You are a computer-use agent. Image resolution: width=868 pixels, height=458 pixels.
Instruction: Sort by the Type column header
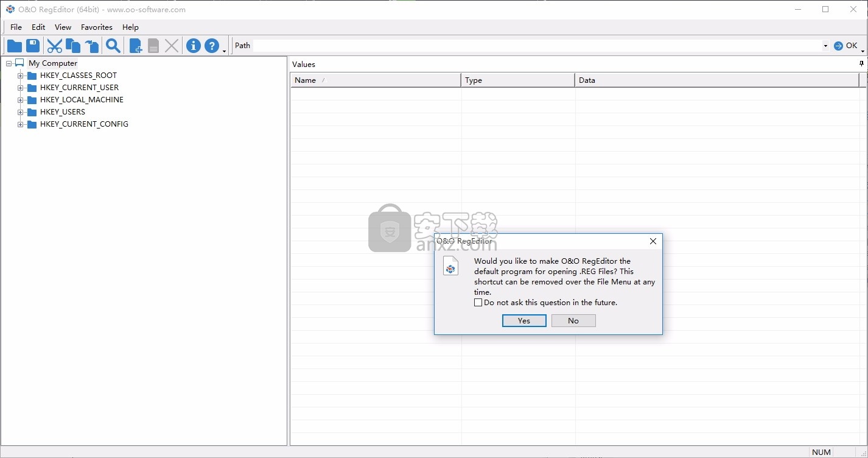click(x=518, y=80)
